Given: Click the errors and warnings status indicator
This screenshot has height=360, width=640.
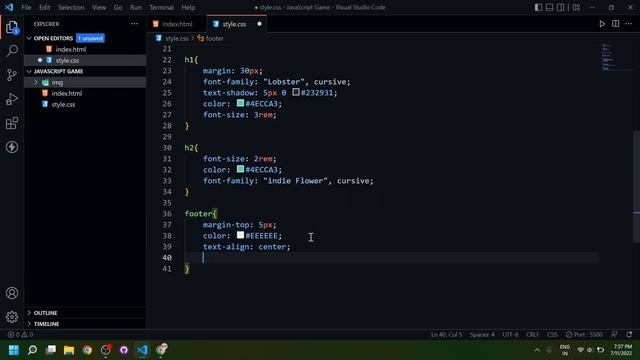Looking at the screenshot, I should [20, 334].
